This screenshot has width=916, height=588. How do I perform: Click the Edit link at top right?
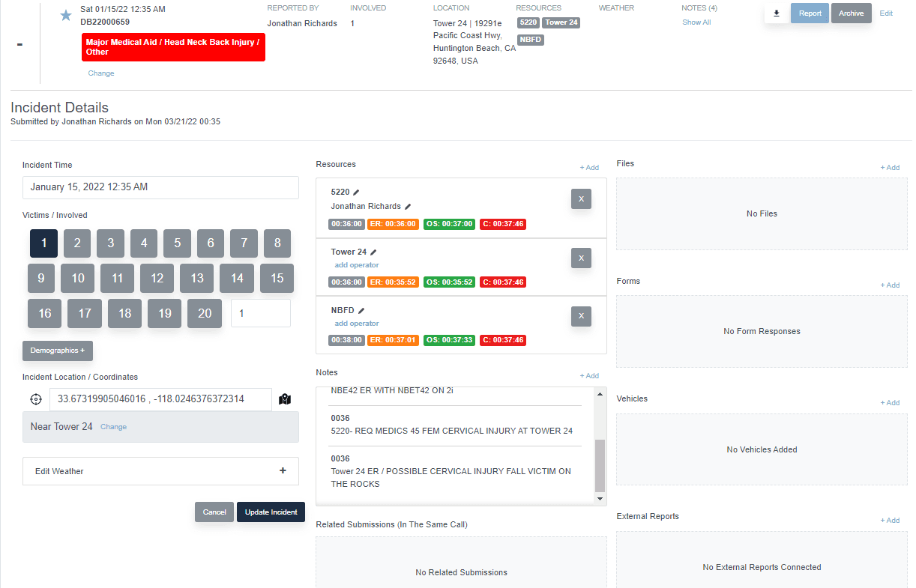click(x=886, y=13)
